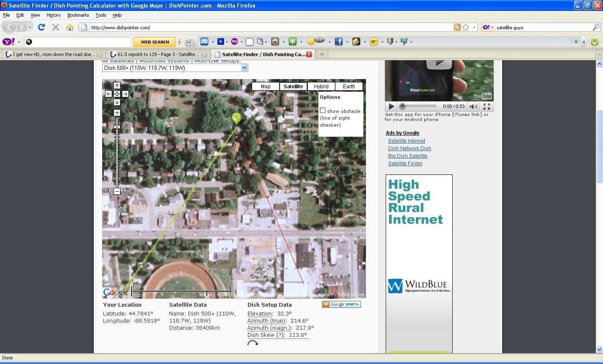Image resolution: width=603 pixels, height=364 pixels.
Task: Click video progress scrubber
Action: coord(402,106)
